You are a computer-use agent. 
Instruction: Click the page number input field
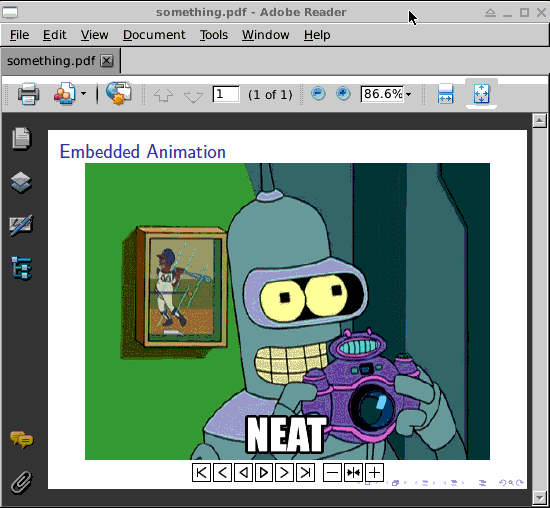pos(226,94)
